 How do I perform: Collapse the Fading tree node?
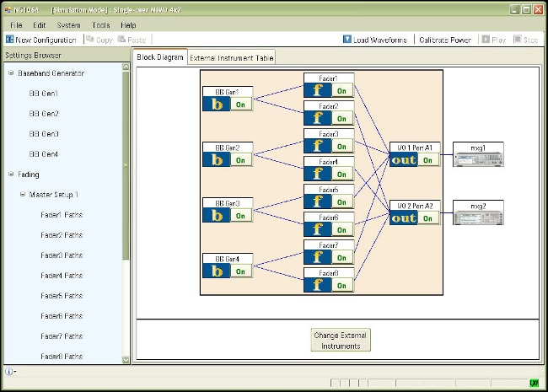coord(11,175)
